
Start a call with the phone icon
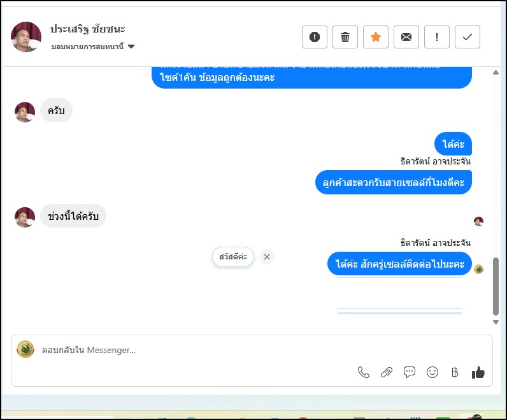364,372
